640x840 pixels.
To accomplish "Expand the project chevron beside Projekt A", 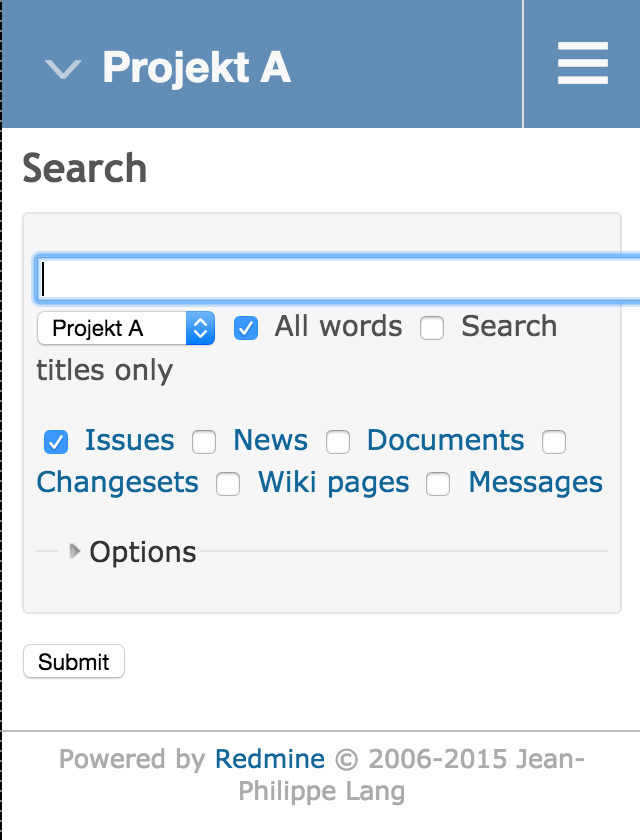I will (63, 69).
